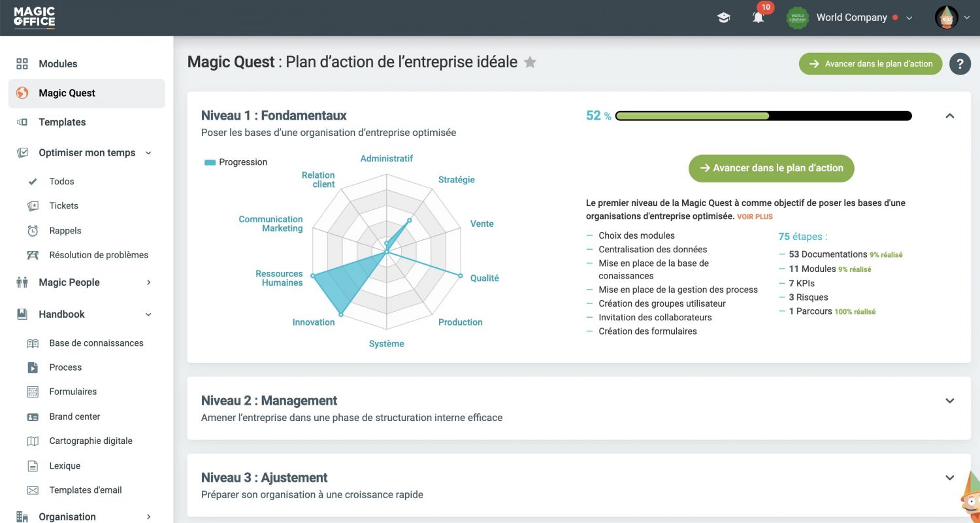Click the Niveau 3 : Ajustement heading
The image size is (980, 523).
click(x=265, y=478)
